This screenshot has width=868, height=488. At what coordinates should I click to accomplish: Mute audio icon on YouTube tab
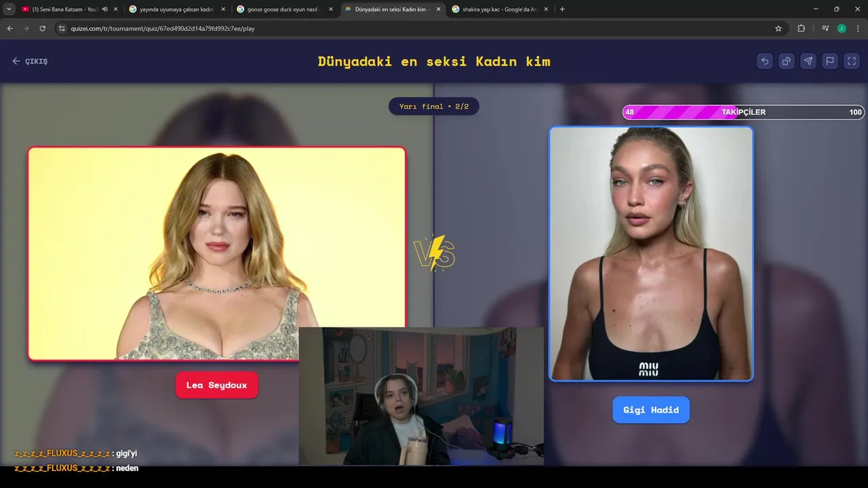tap(104, 9)
